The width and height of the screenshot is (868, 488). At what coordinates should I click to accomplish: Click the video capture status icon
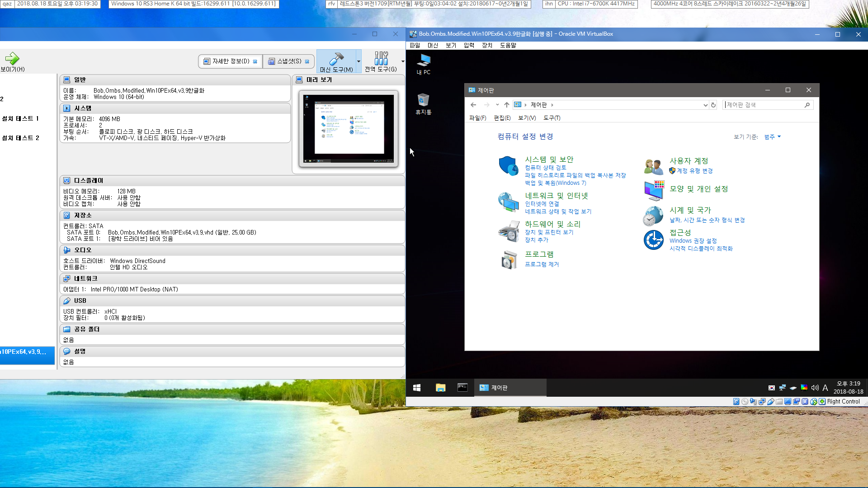pos(796,402)
